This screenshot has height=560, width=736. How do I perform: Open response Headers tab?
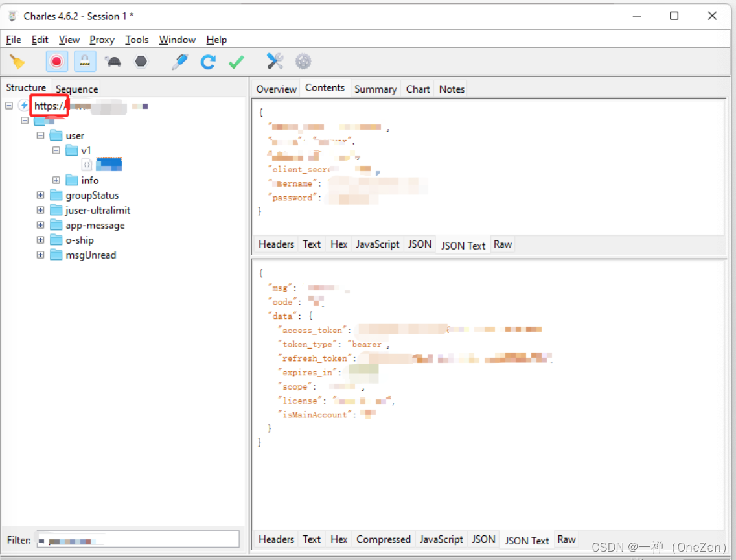pos(276,539)
